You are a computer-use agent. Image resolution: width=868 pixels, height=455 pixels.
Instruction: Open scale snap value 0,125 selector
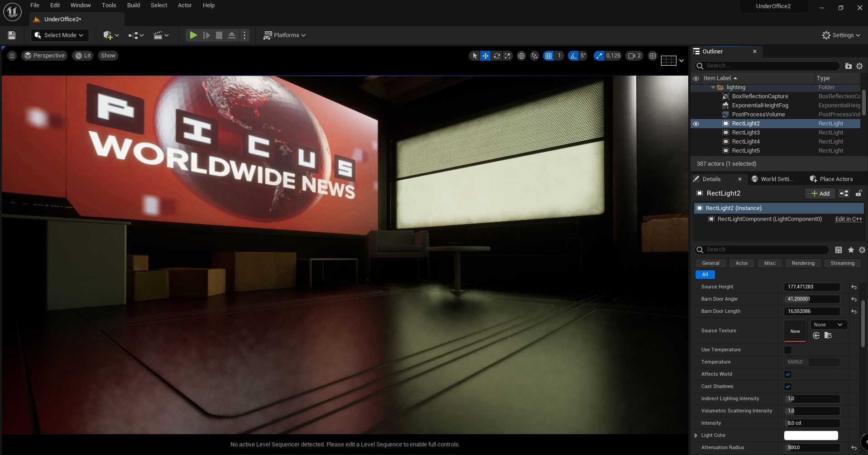click(x=614, y=56)
